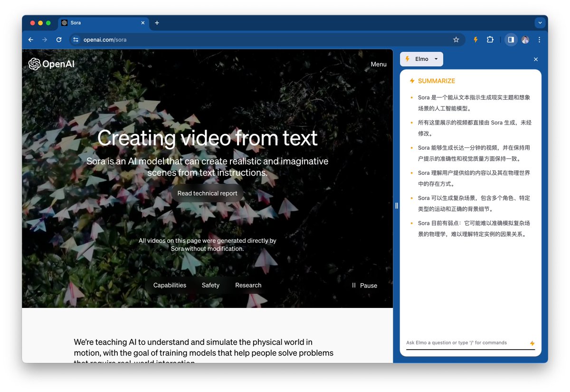Click the SUMMARIZE label text
Image resolution: width=570 pixels, height=392 pixels.
437,81
